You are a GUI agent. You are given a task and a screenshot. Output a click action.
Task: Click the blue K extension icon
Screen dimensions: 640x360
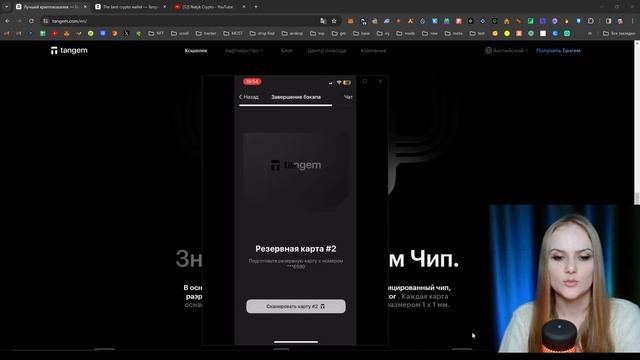435,21
